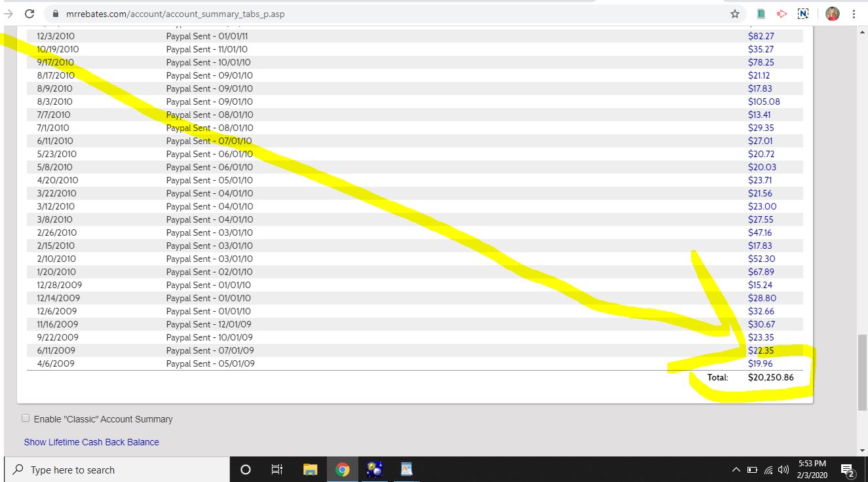Open Chrome's three-dot menu
Image resolution: width=868 pixels, height=482 pixels.
(854, 14)
